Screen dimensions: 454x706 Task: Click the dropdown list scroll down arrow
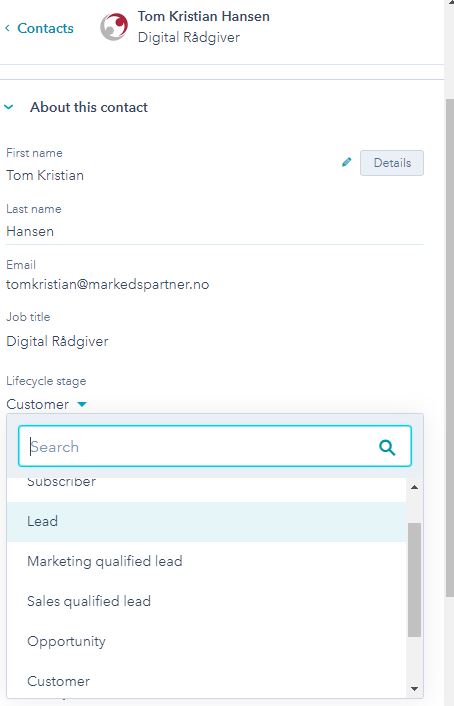click(x=414, y=689)
